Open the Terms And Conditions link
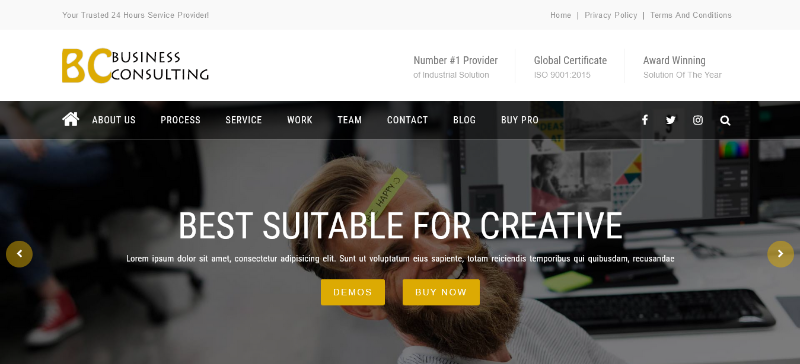Viewport: 800px width, 364px height. point(691,15)
